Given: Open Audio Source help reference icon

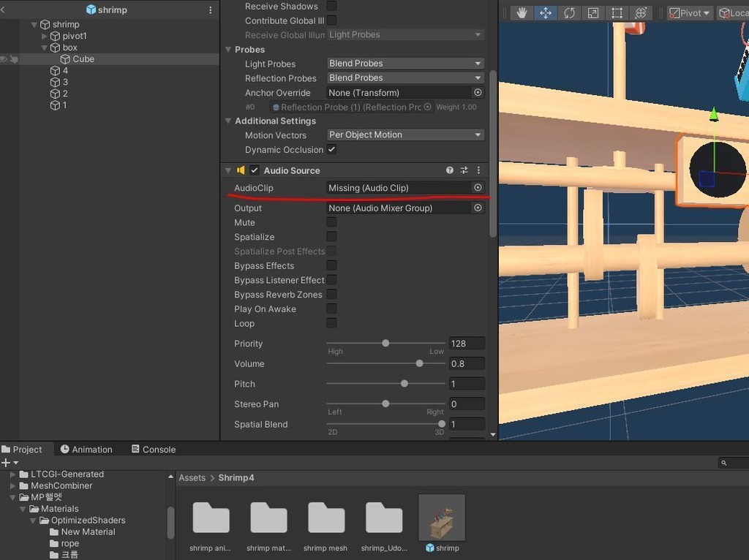Looking at the screenshot, I should coord(450,170).
